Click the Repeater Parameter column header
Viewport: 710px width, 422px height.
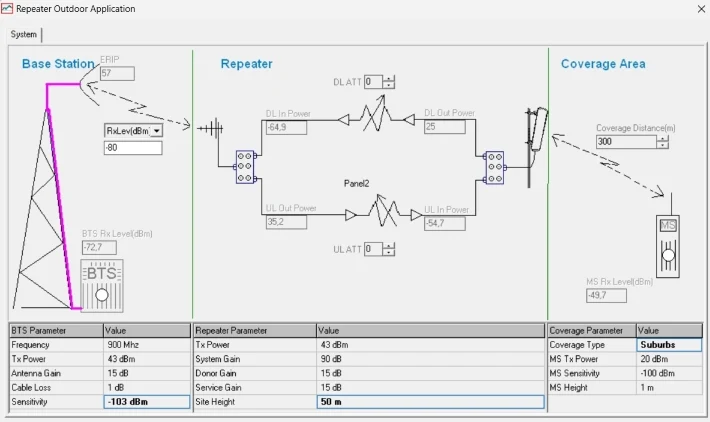(255, 331)
